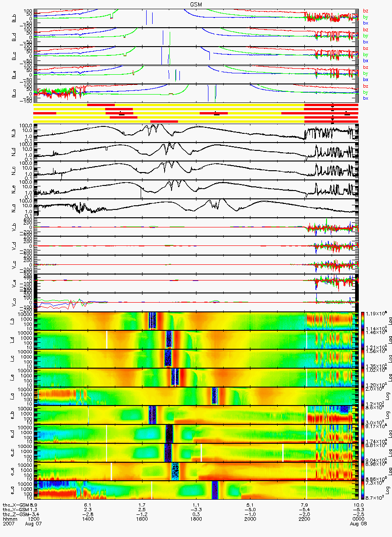This screenshot has height=537, width=392.
Task: Click the 1400 time tick label
Action: click(x=88, y=519)
